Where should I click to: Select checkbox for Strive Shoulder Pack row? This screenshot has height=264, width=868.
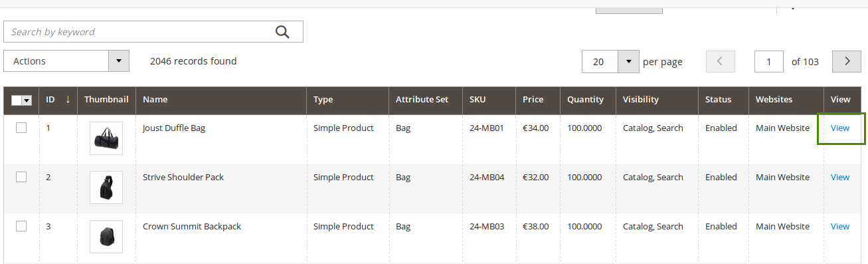tap(21, 177)
